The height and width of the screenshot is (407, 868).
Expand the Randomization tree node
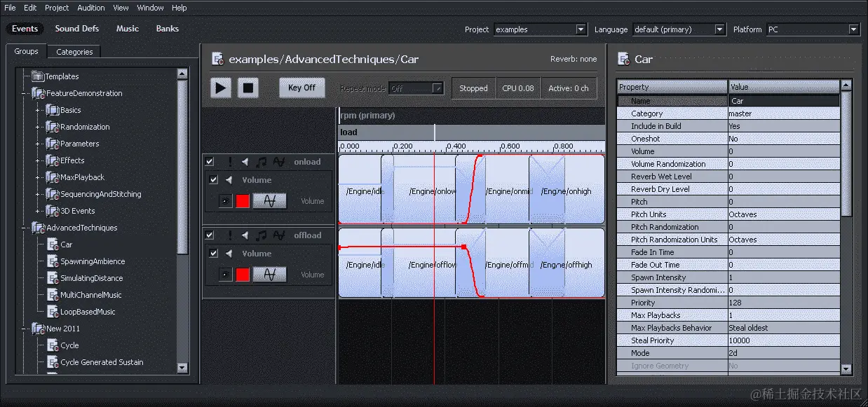click(38, 127)
